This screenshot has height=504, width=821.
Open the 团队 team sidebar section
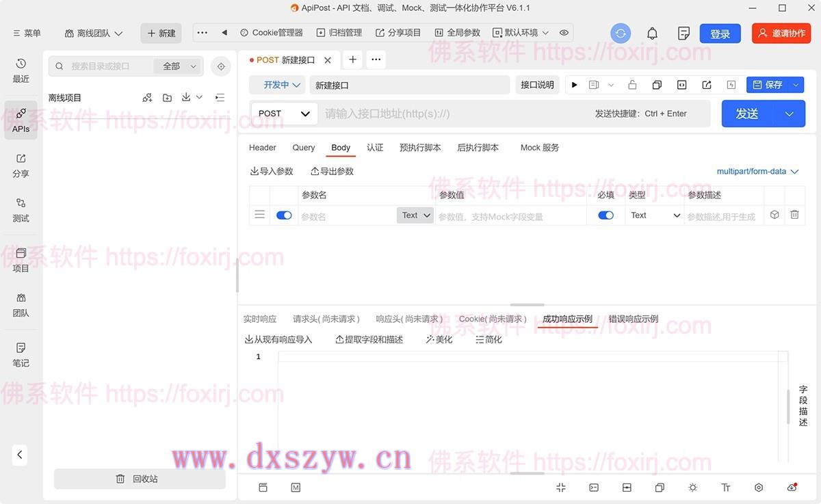click(21, 305)
